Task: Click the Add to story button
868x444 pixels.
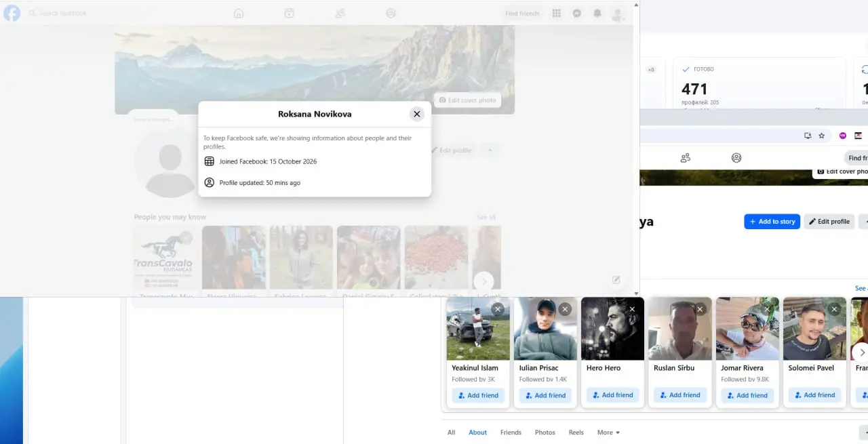Action: pos(772,222)
